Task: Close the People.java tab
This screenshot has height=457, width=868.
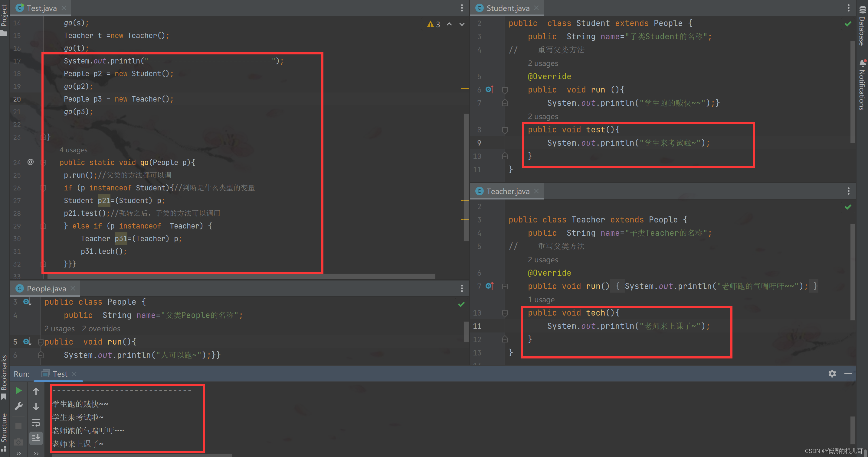Action: tap(73, 288)
